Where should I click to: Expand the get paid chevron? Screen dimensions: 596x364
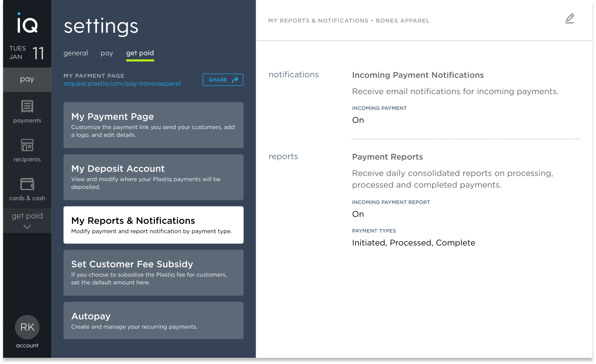(x=27, y=227)
